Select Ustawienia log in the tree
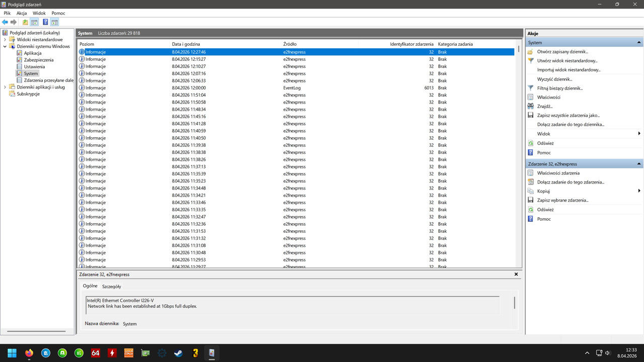This screenshot has width=644, height=362. (x=34, y=67)
